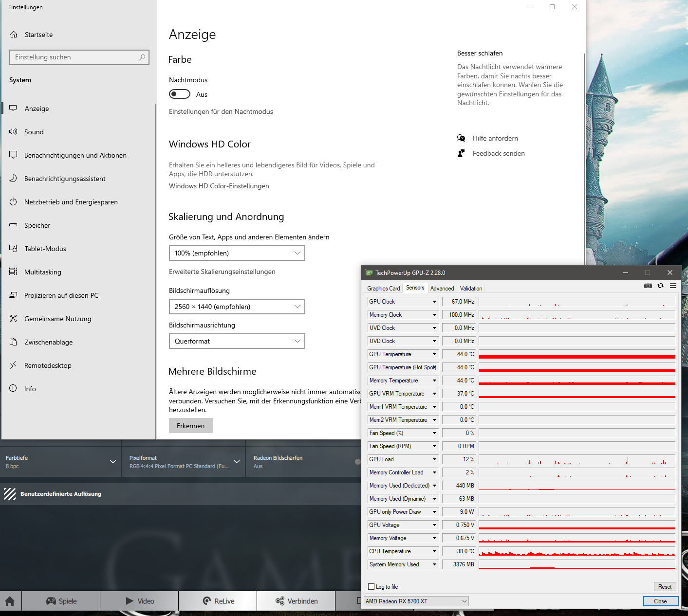The width and height of the screenshot is (688, 616).
Task: Open GPU Temperature sensor dropdown arrow
Action: [x=434, y=354]
